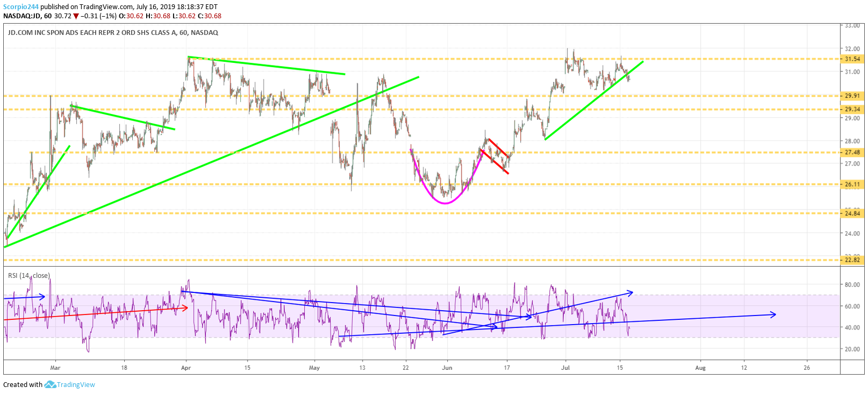Click the 31.54 price level label

[852, 59]
